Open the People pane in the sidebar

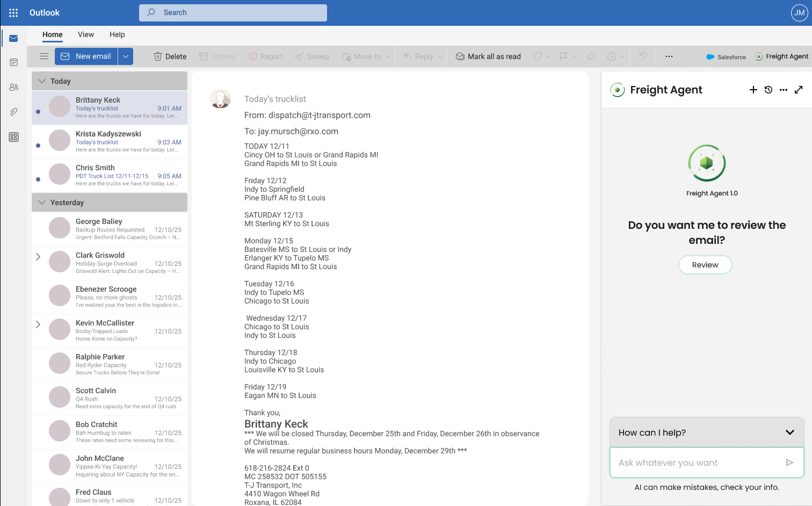[x=13, y=87]
